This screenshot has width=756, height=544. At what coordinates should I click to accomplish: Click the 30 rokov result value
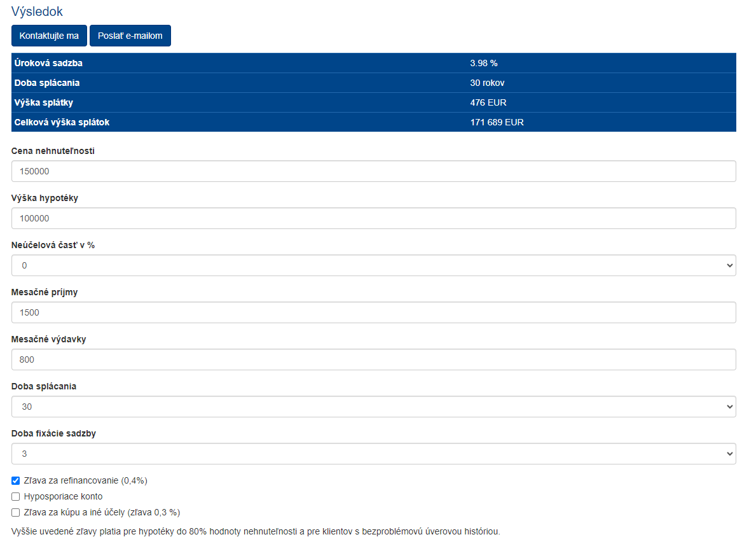(487, 83)
